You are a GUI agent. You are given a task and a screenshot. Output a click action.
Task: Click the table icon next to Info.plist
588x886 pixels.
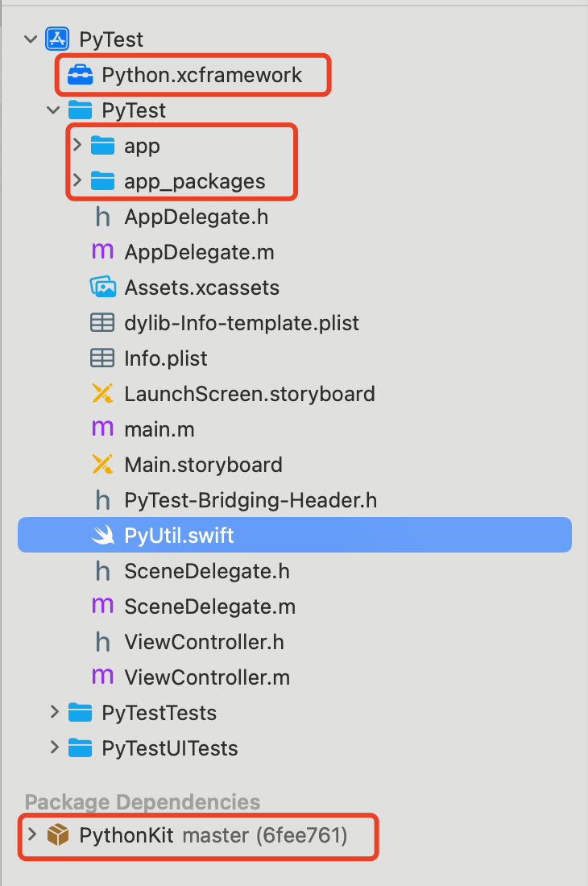click(101, 358)
